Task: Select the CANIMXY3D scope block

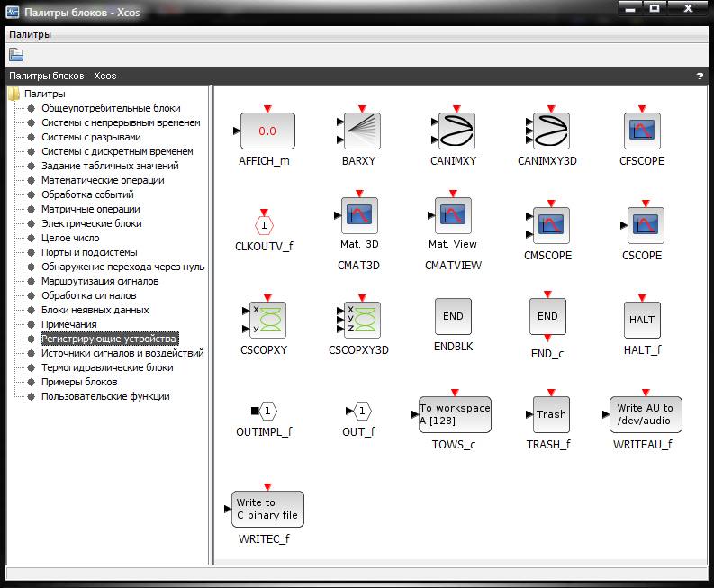Action: point(551,131)
